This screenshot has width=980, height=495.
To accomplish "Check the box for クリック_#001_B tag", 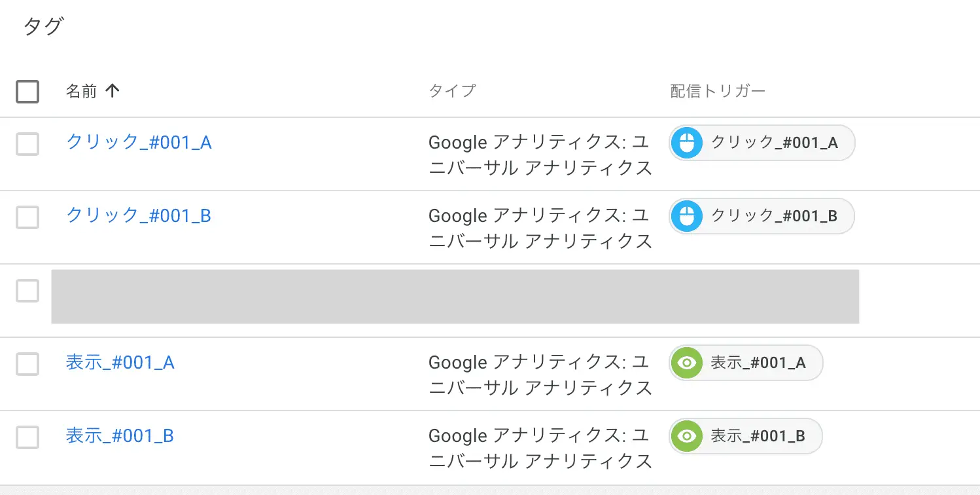I will pyautogui.click(x=27, y=217).
